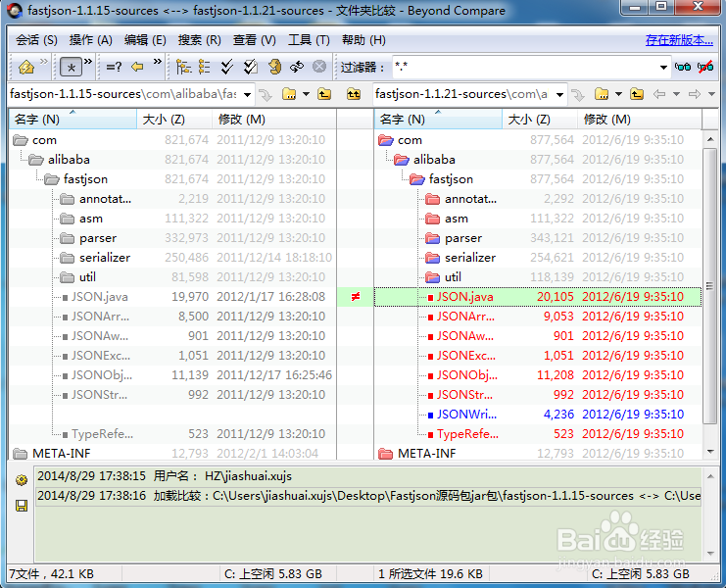The image size is (726, 588).
Task: Sort right pane by 修改 (M) column
Action: pyautogui.click(x=640, y=120)
